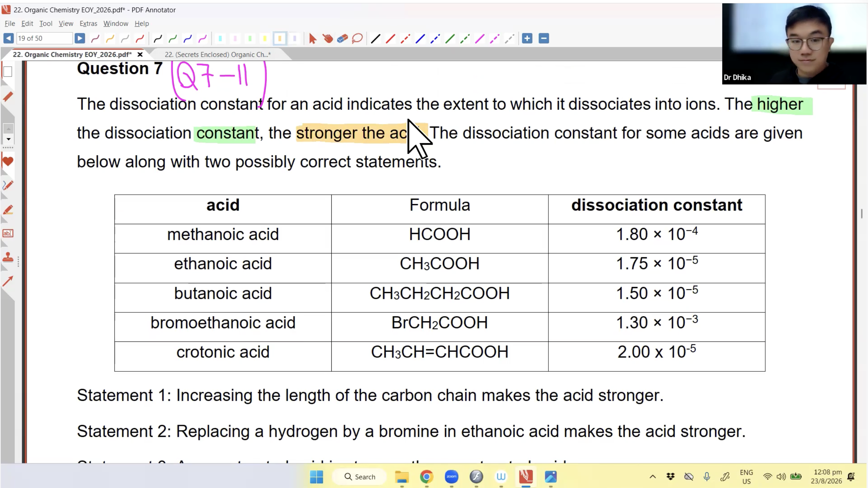Open the volume speaker tray icon
The image size is (868, 488).
[781, 477]
